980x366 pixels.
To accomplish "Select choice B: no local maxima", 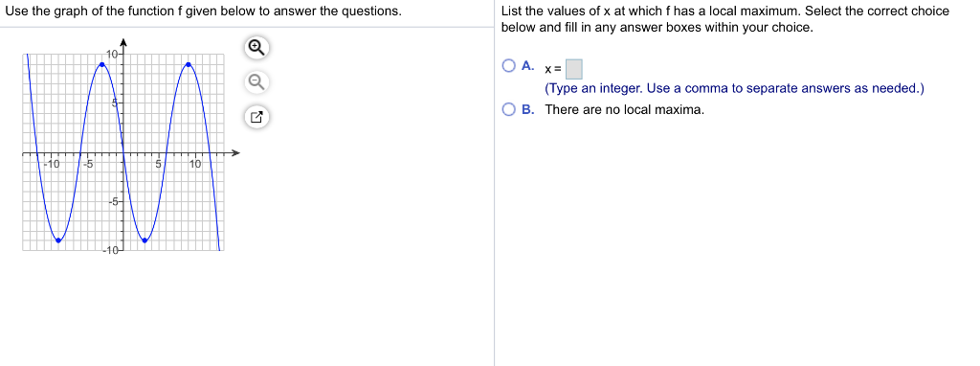I will pos(509,109).
